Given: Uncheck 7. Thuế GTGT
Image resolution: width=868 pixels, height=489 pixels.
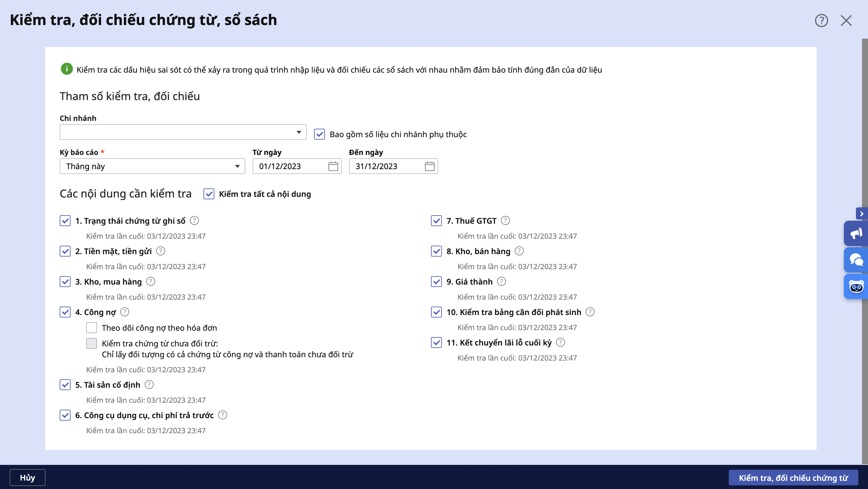Looking at the screenshot, I should [436, 221].
